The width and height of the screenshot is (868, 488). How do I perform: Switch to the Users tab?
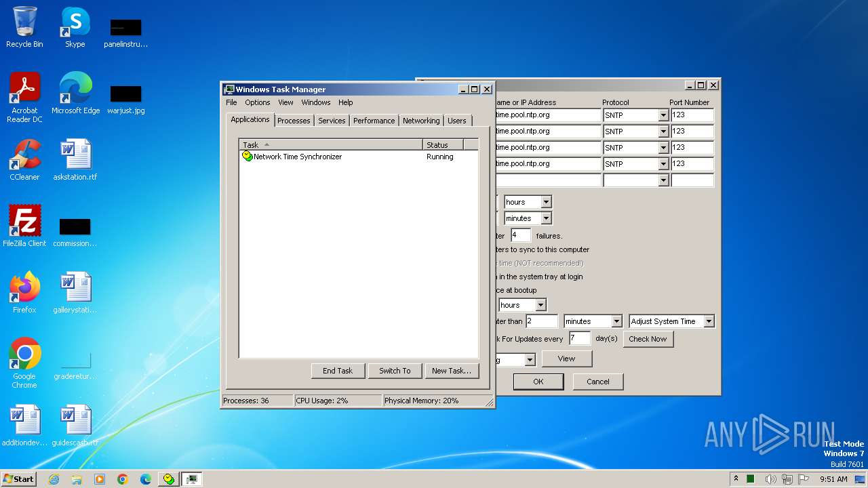pos(457,121)
